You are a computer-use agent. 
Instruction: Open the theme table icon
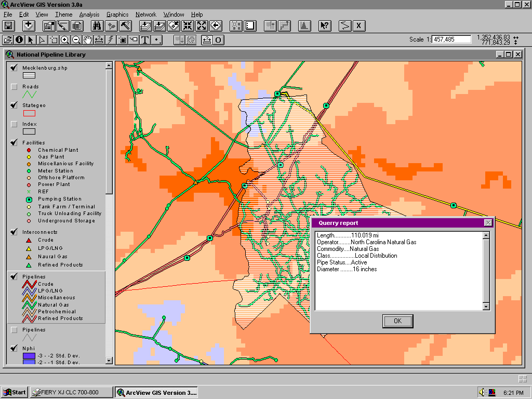[77, 26]
